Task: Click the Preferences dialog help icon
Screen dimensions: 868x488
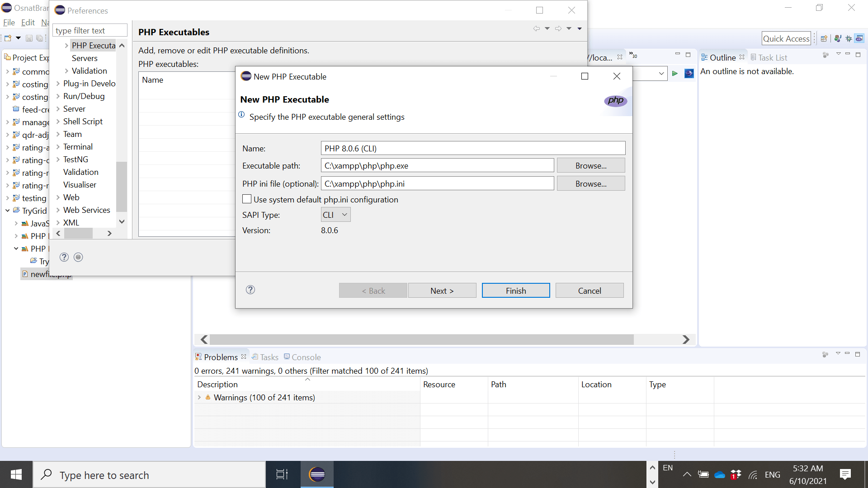Action: pos(64,257)
